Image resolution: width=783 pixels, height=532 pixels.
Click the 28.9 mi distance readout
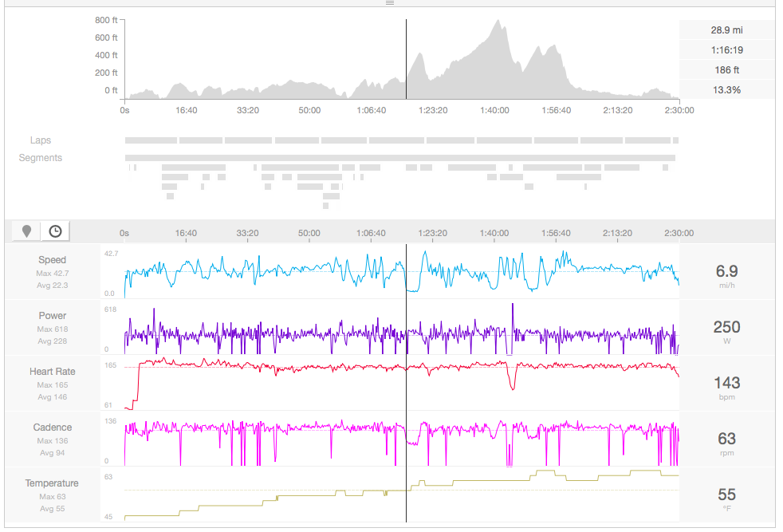[x=726, y=30]
